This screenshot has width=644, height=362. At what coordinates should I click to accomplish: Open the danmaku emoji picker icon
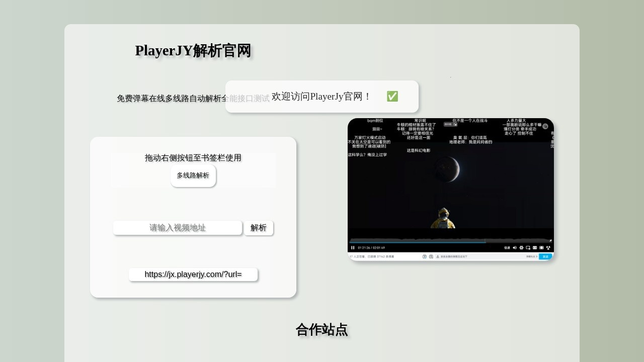point(431,256)
